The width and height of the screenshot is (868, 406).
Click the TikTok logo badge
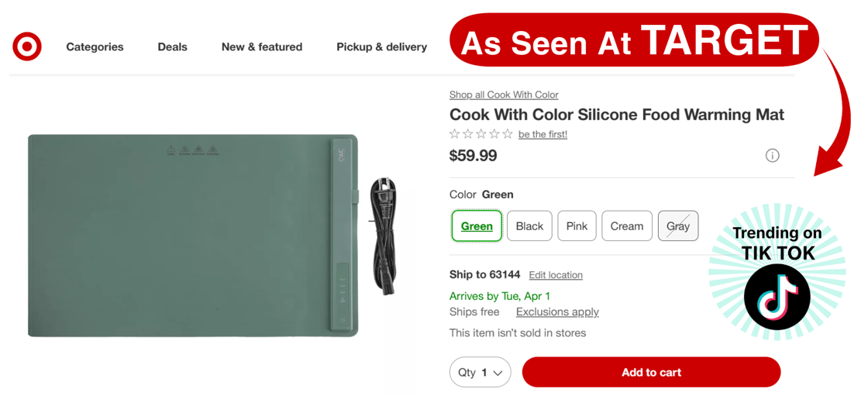777,297
